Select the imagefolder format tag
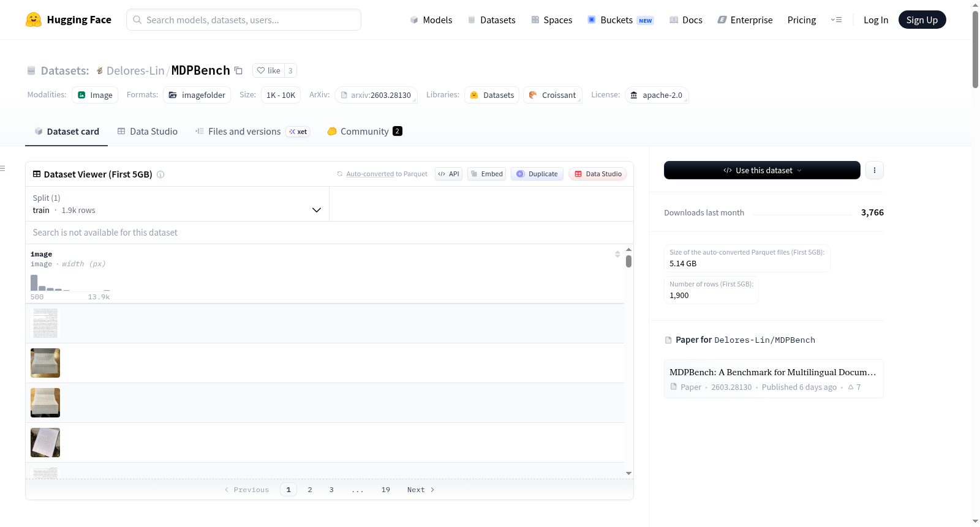The height and width of the screenshot is (527, 980). tap(197, 95)
